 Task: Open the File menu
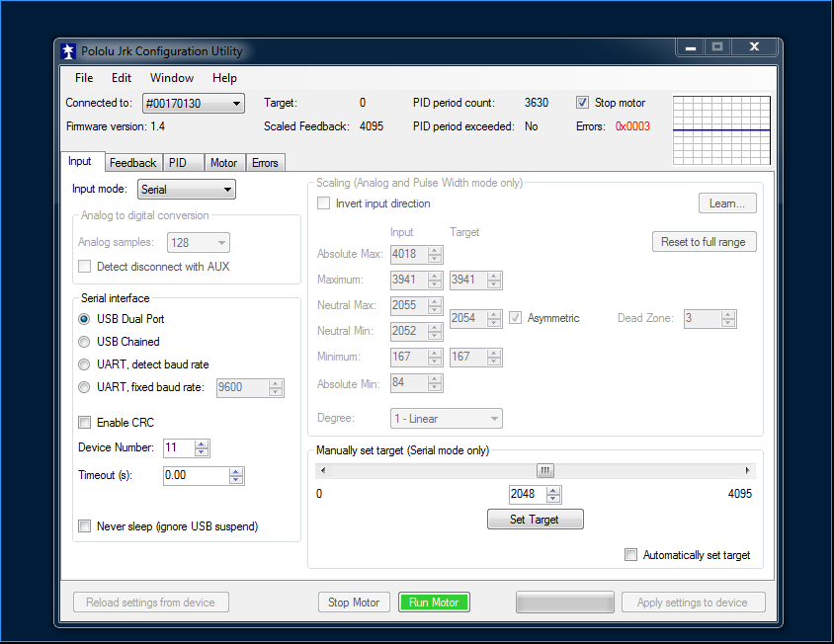point(84,78)
